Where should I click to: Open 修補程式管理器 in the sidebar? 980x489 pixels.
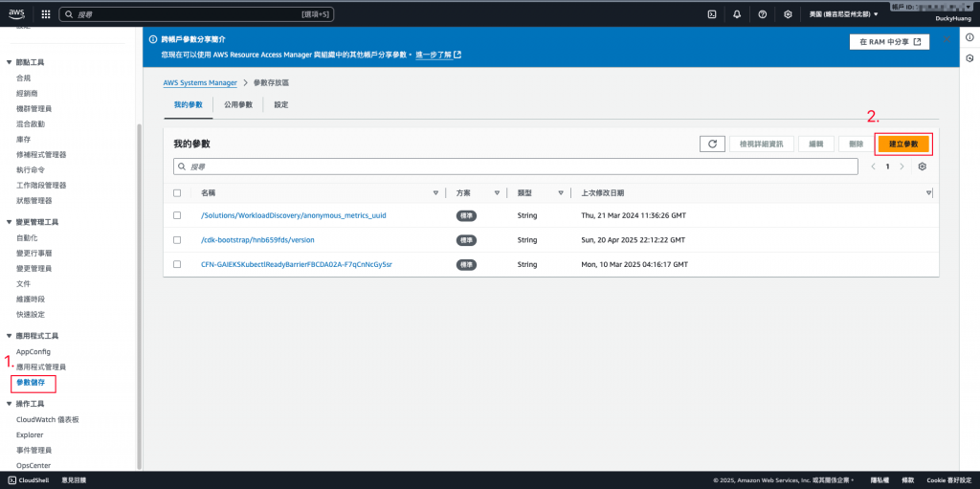coord(40,154)
